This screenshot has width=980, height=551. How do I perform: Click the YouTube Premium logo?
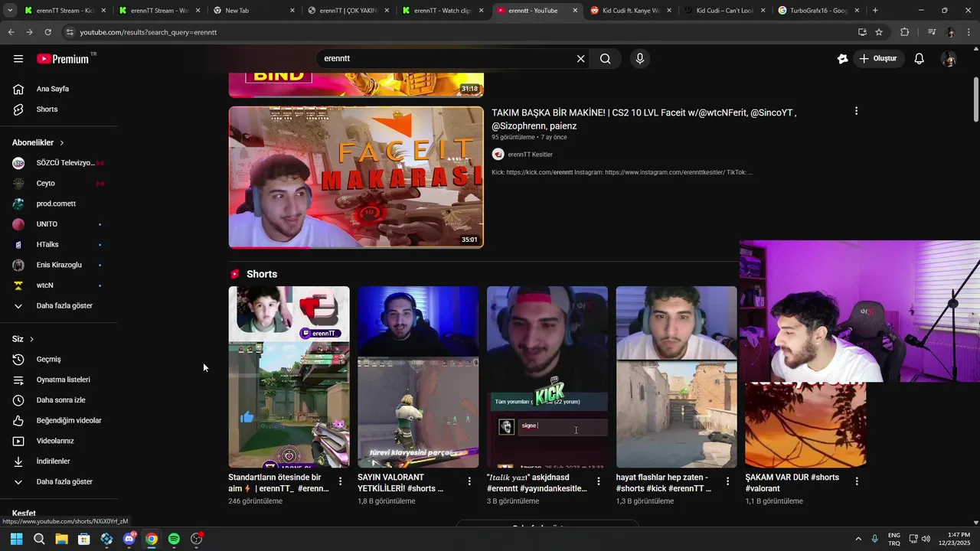tap(63, 59)
